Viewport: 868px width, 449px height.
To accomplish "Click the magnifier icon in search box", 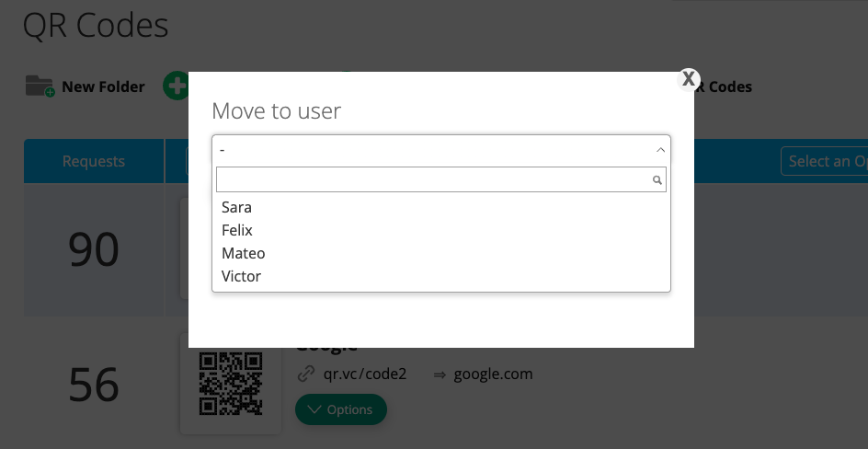I will pyautogui.click(x=657, y=180).
